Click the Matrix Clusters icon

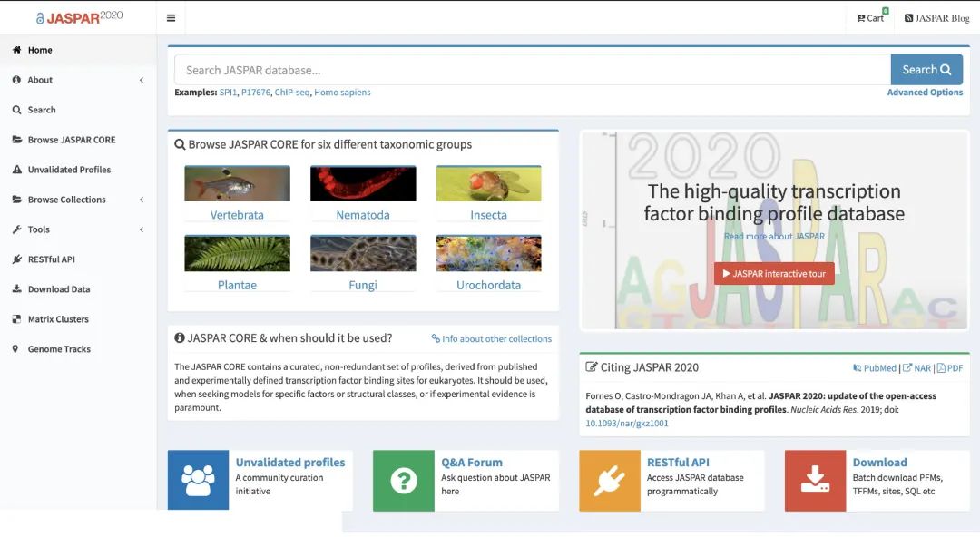[17, 318]
